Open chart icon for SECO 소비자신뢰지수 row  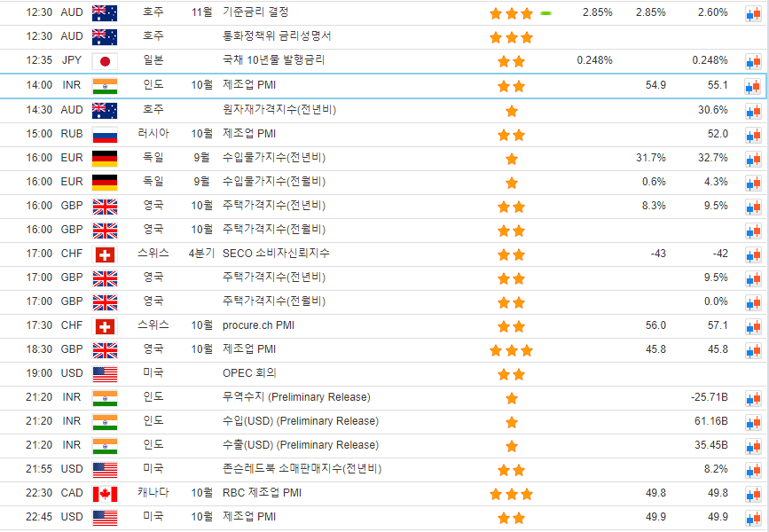pos(753,254)
